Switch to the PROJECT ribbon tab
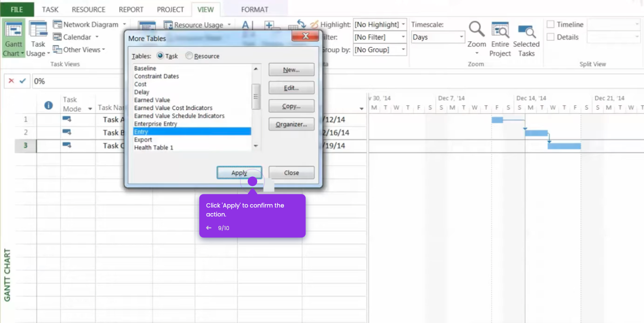This screenshot has height=323, width=644. click(x=170, y=9)
